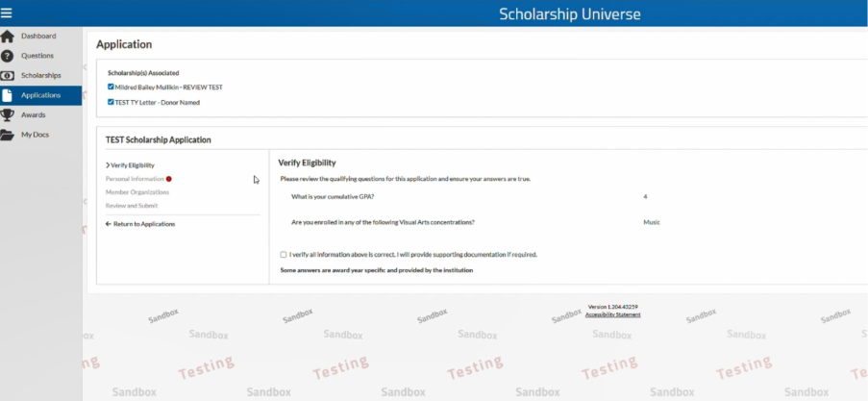This screenshot has height=401, width=868.
Task: Open Awards in the sidebar menu
Action: pos(34,115)
